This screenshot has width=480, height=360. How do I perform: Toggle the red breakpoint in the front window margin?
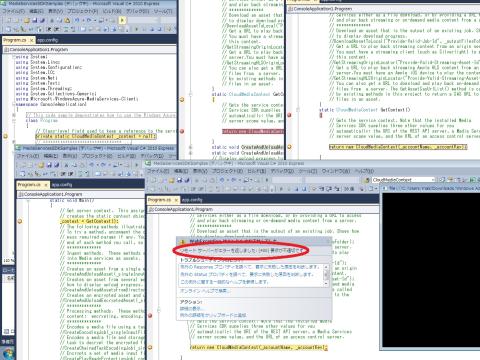point(150,315)
